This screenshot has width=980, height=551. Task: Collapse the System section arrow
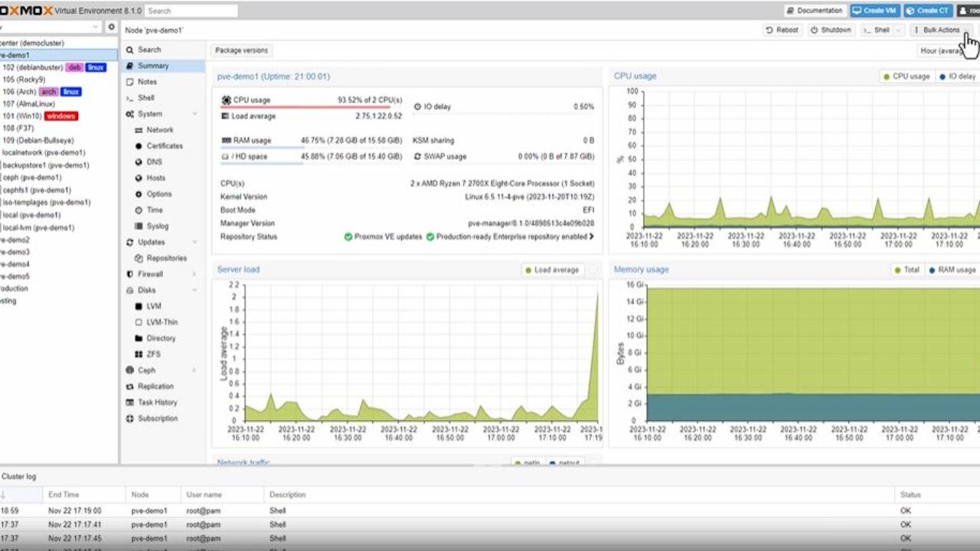pos(194,114)
